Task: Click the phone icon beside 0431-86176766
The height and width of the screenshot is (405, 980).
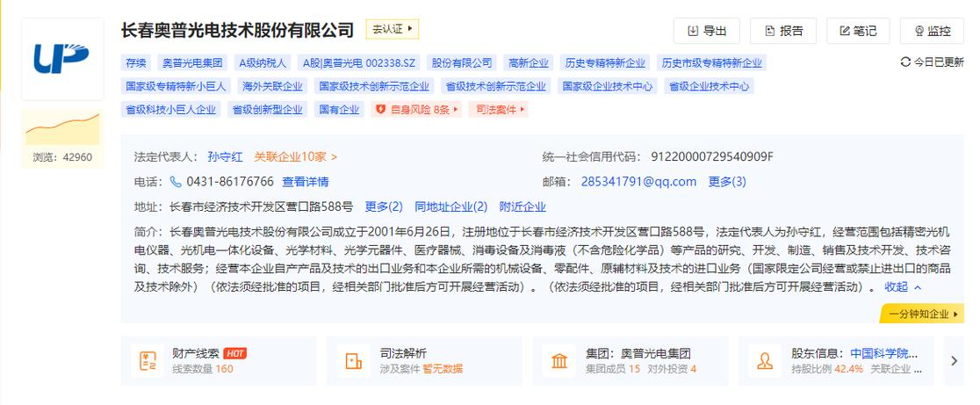Action: point(176,182)
